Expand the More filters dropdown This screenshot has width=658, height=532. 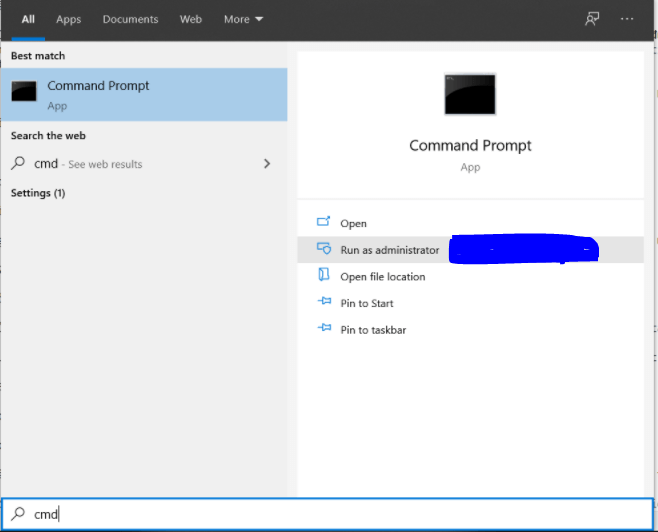(x=243, y=19)
